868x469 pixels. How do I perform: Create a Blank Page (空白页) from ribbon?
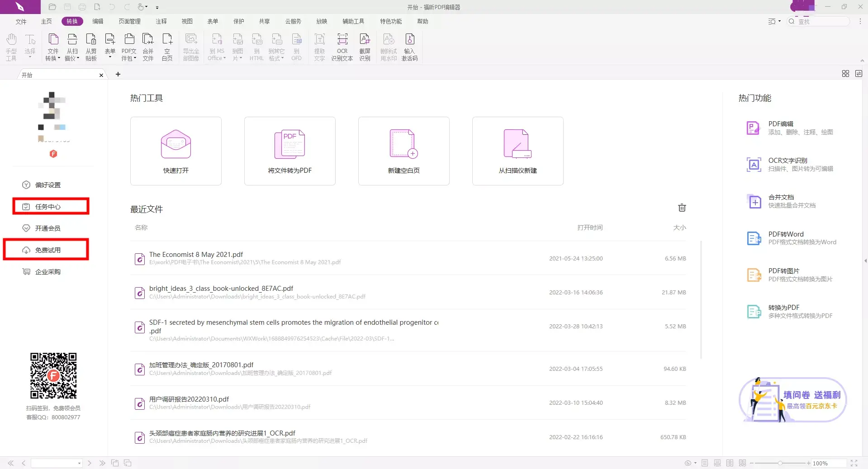167,47
